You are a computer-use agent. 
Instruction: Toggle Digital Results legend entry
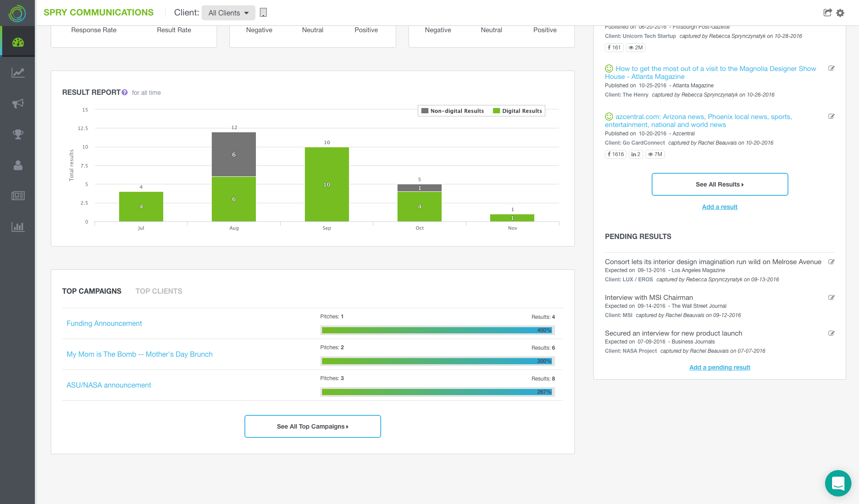pyautogui.click(x=518, y=111)
